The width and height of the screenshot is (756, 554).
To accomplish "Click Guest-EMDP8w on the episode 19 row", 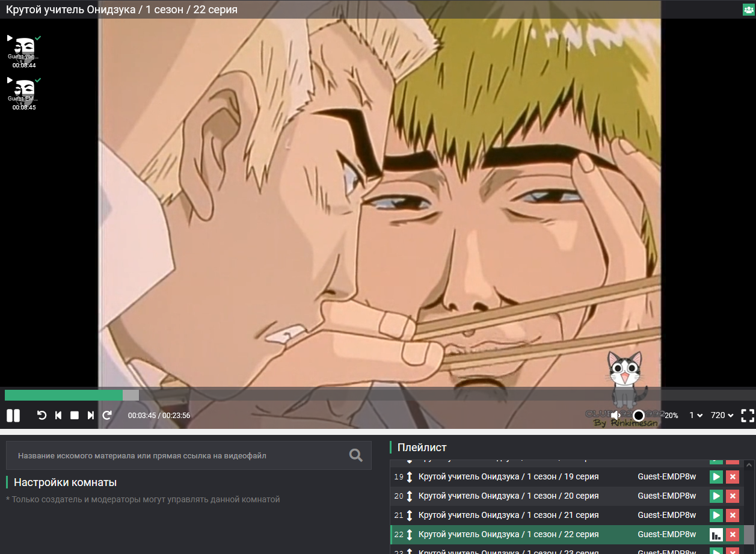I will coord(667,477).
